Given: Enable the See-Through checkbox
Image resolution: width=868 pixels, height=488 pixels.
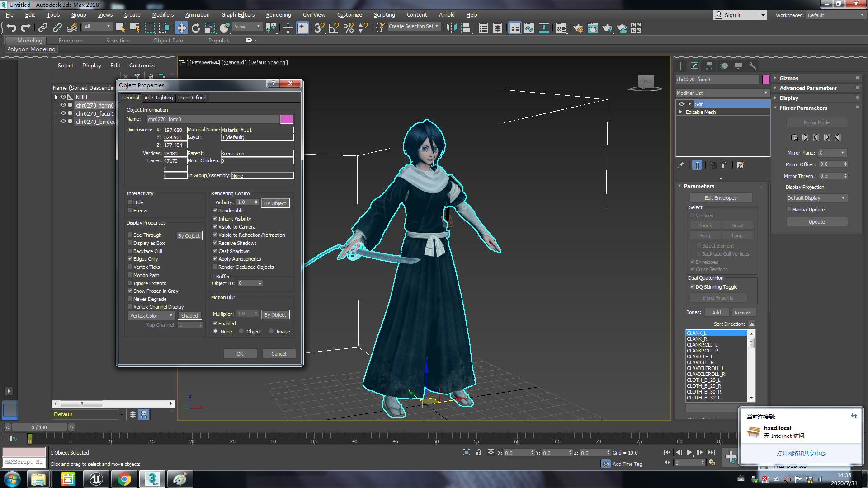Looking at the screenshot, I should (x=130, y=235).
